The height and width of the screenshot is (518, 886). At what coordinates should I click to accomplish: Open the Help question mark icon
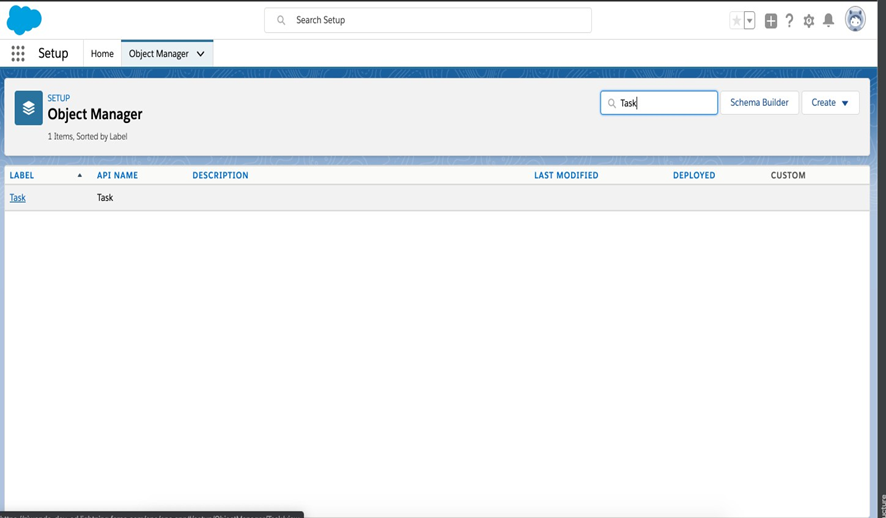coord(789,21)
